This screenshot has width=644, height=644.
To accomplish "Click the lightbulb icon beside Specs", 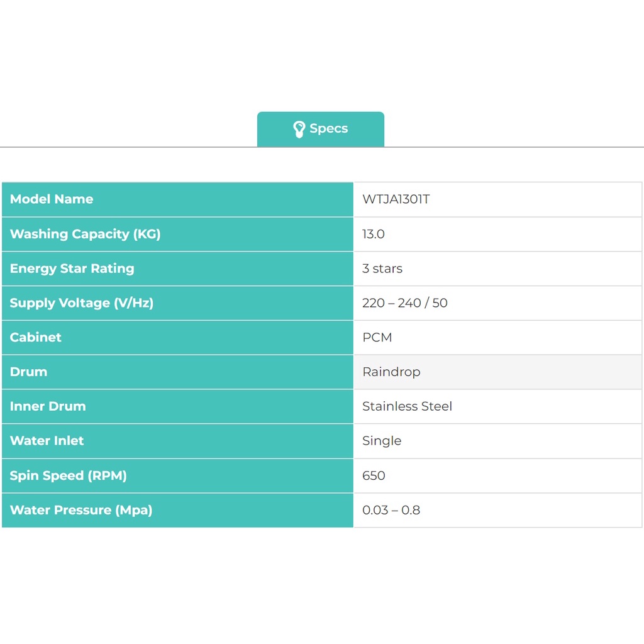I will click(x=299, y=129).
